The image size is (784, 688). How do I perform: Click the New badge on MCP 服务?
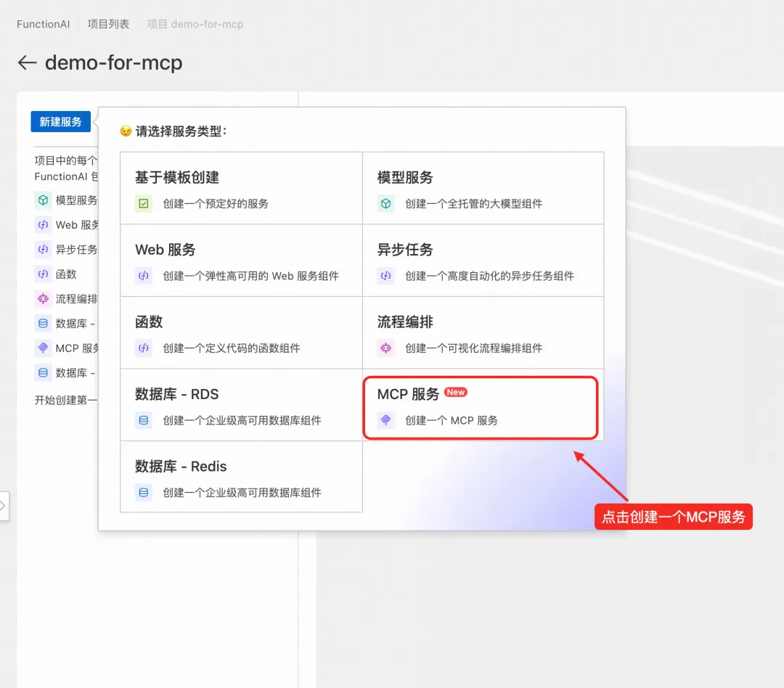click(455, 393)
